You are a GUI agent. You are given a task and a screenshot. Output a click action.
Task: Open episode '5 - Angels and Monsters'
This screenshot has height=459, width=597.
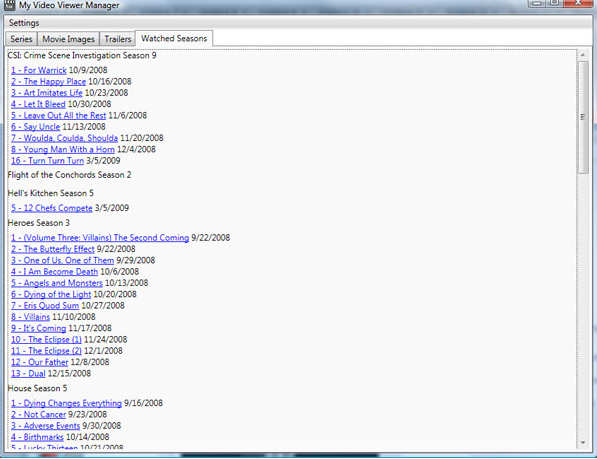click(x=57, y=283)
